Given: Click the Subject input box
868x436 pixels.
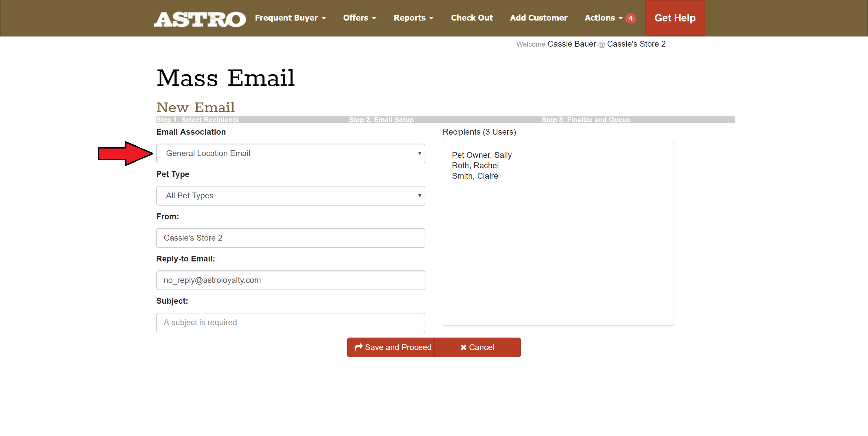Looking at the screenshot, I should pos(290,322).
